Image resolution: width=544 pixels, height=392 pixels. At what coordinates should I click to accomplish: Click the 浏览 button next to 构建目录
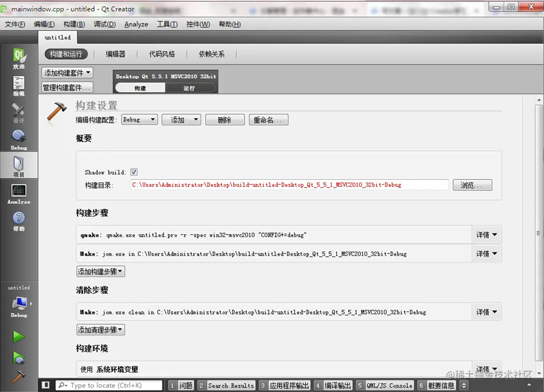click(472, 184)
